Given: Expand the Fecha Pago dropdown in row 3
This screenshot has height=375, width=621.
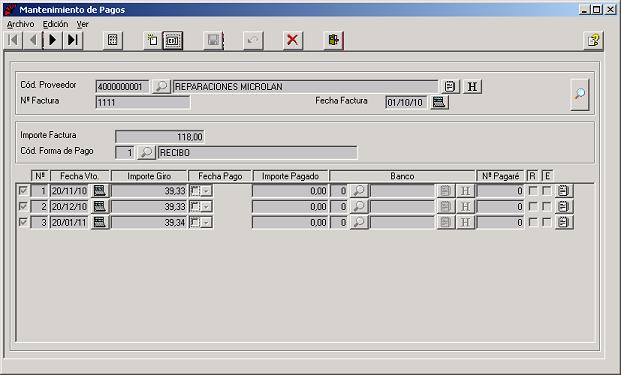Looking at the screenshot, I should pos(206,223).
